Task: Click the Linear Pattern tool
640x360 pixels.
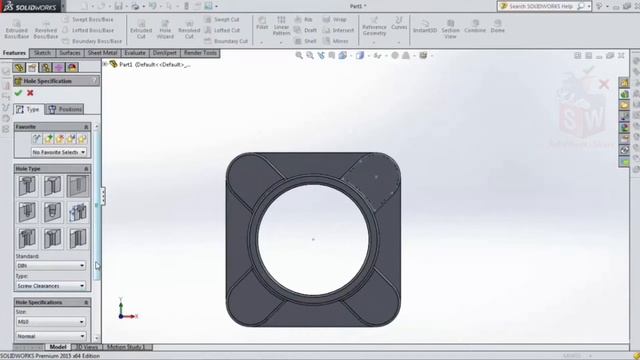Action: coord(281,27)
